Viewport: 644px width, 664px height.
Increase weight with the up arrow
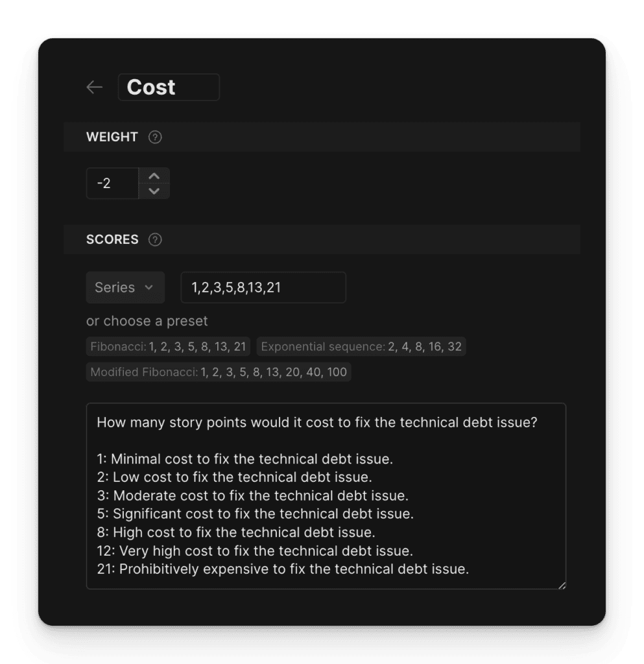coord(154,176)
